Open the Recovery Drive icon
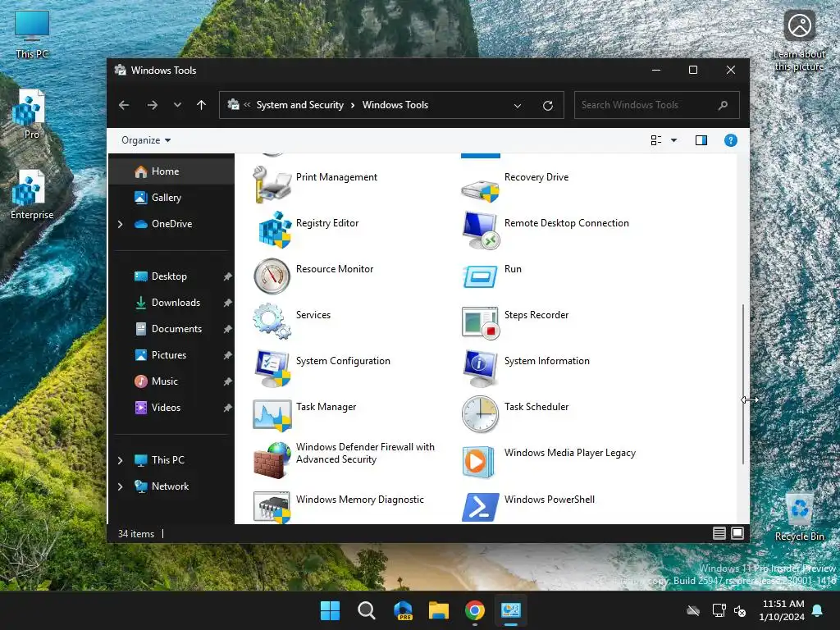This screenshot has width=840, height=630. coord(481,189)
